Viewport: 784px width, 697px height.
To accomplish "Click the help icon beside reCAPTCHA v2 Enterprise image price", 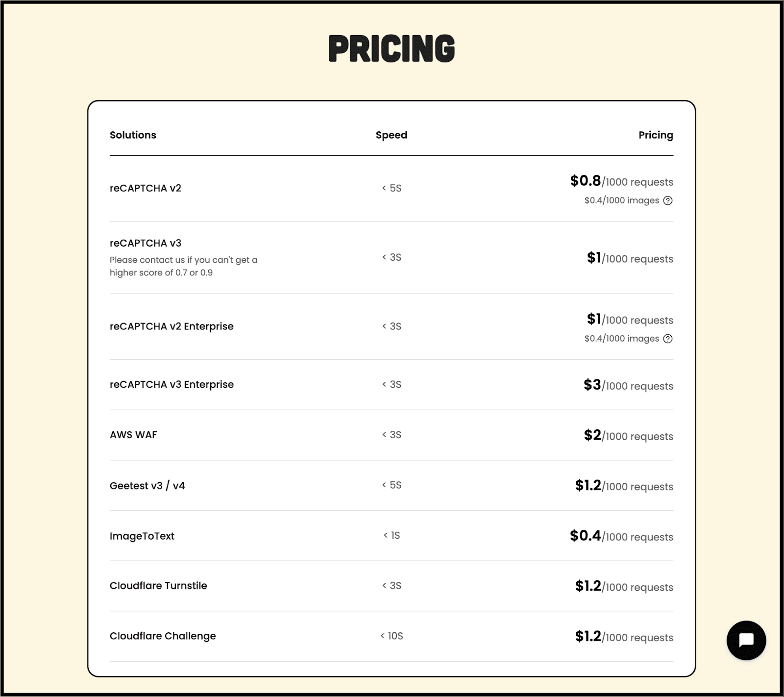I will (669, 338).
